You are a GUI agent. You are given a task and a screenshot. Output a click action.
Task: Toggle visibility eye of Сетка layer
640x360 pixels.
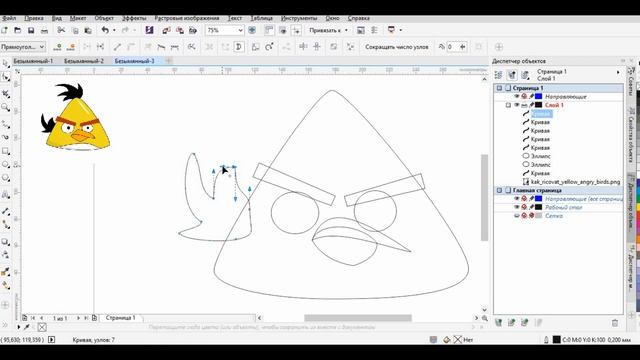point(517,216)
